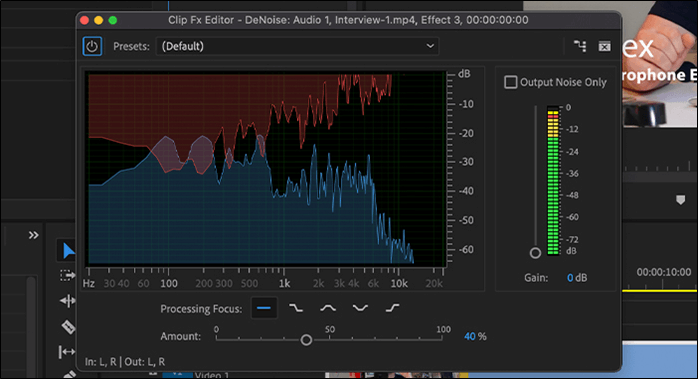Expand tools panel with double chevron
Image resolution: width=698 pixels, height=379 pixels.
pyautogui.click(x=33, y=235)
